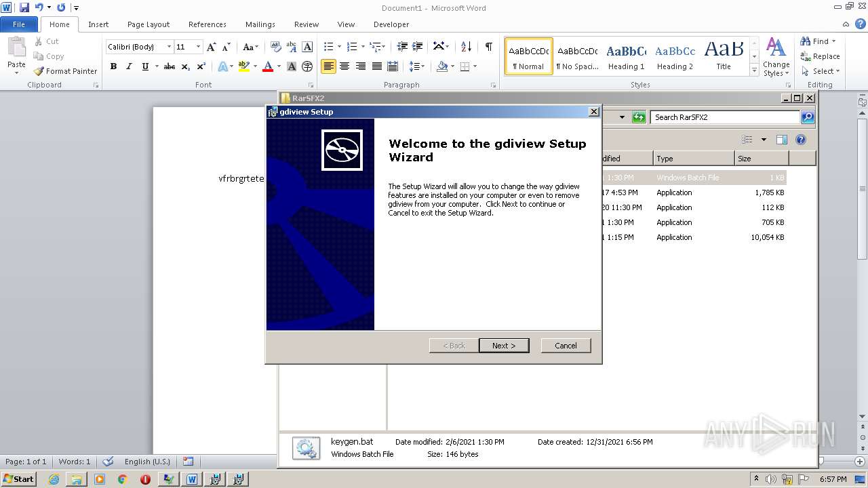Apply Character Shading icon

(x=292, y=66)
